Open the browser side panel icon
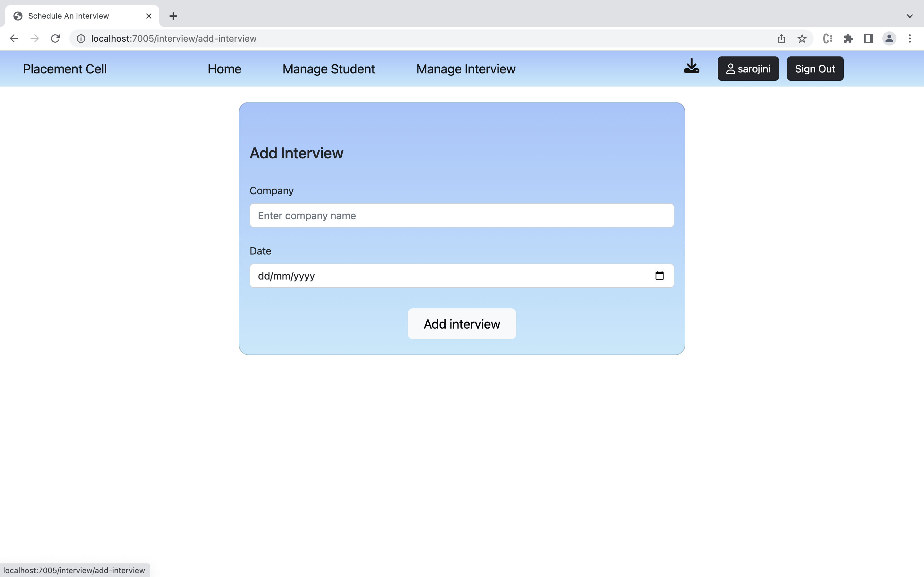This screenshot has width=924, height=577. (x=868, y=38)
